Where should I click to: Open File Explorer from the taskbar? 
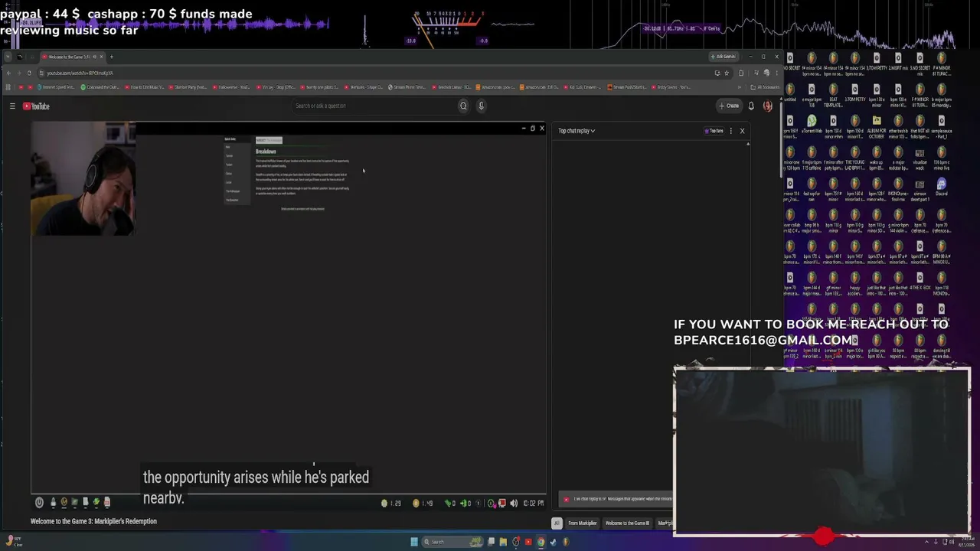tap(502, 542)
